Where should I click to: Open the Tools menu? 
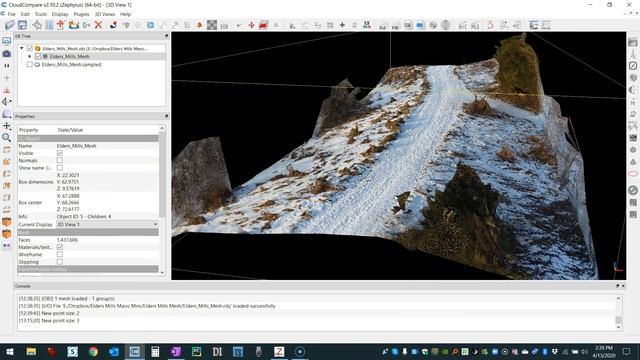pyautogui.click(x=41, y=14)
